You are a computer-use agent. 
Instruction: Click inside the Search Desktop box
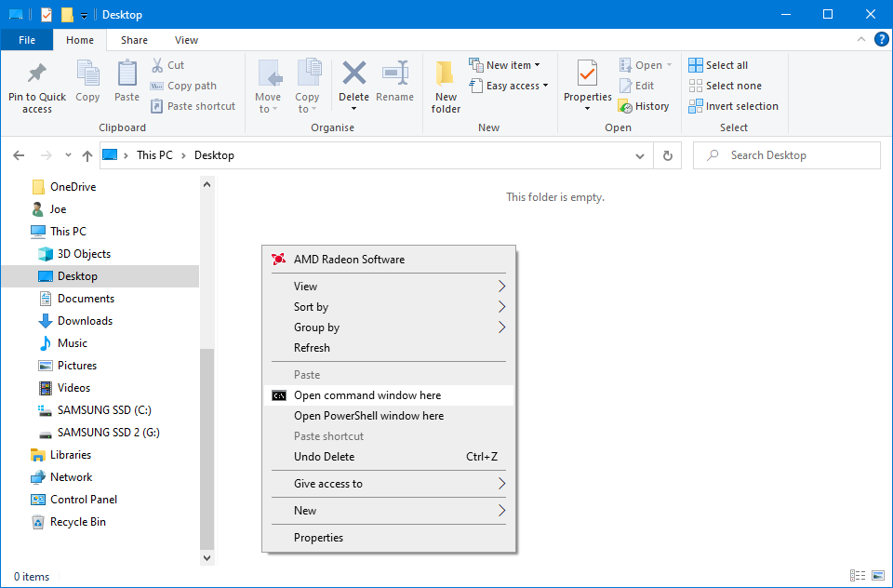(x=786, y=154)
